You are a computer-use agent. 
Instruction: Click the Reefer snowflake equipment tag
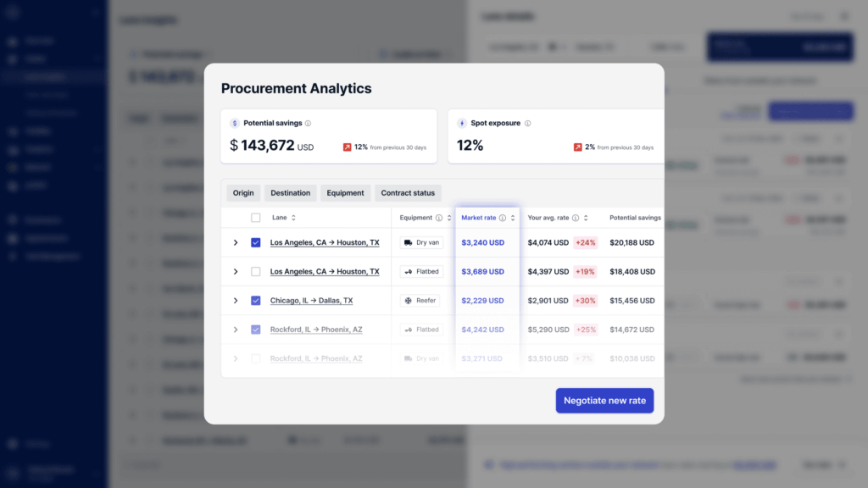pyautogui.click(x=421, y=301)
